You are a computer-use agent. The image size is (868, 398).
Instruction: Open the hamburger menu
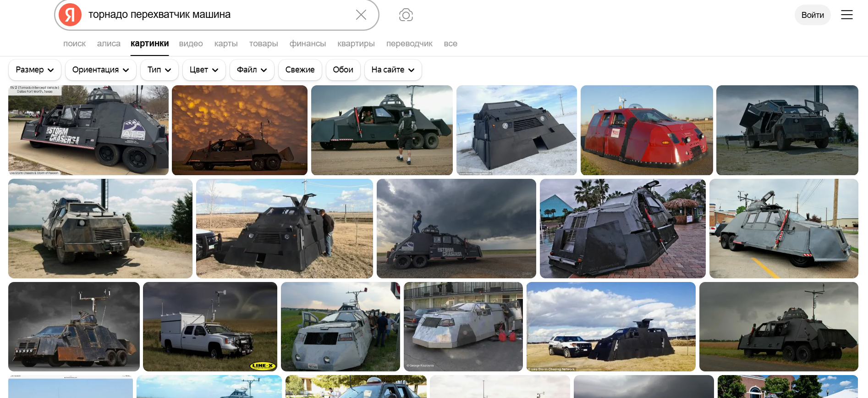(847, 15)
